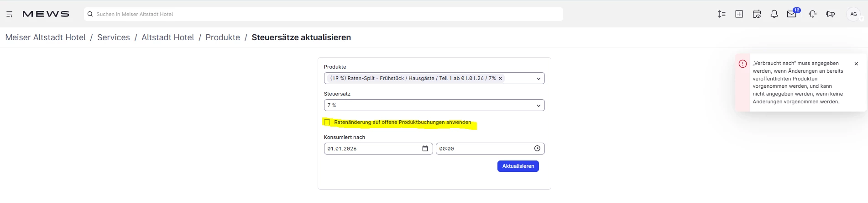Click the Aktualisieren button
The width and height of the screenshot is (868, 203).
[518, 166]
